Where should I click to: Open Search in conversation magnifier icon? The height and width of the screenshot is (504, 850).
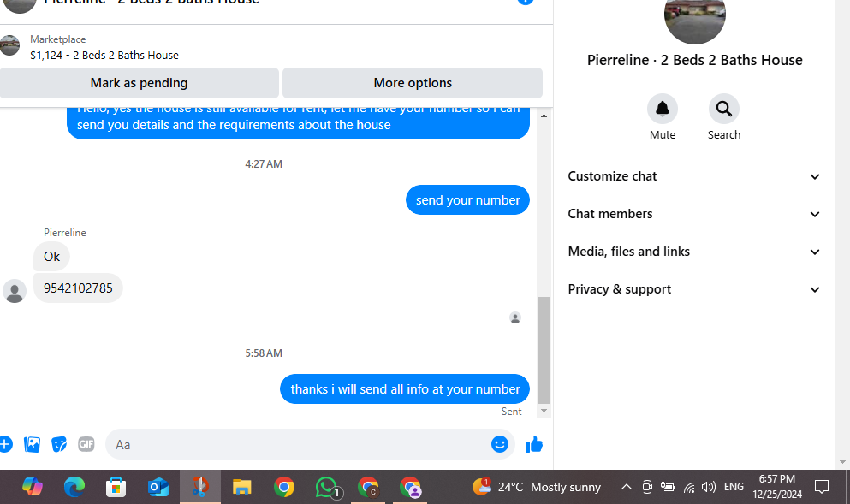(723, 109)
